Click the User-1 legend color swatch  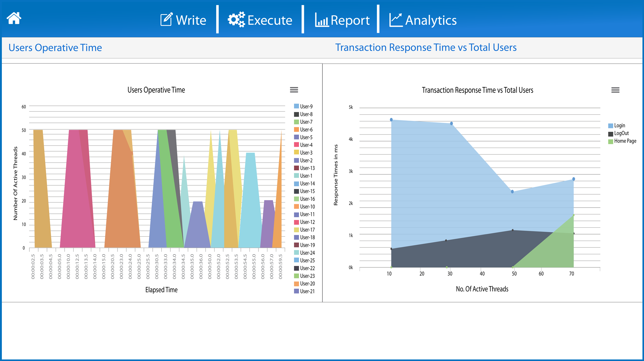point(296,176)
